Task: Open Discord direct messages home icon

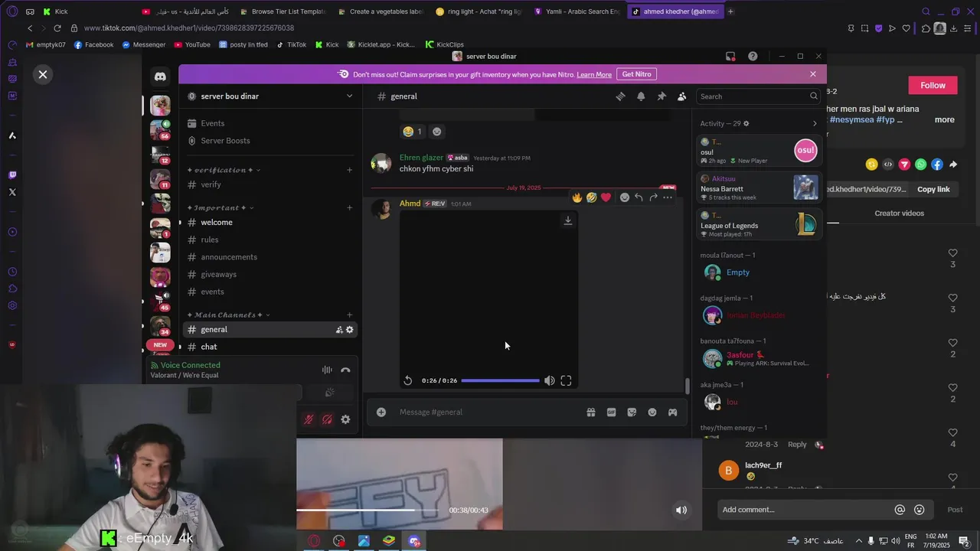Action: coord(160,77)
